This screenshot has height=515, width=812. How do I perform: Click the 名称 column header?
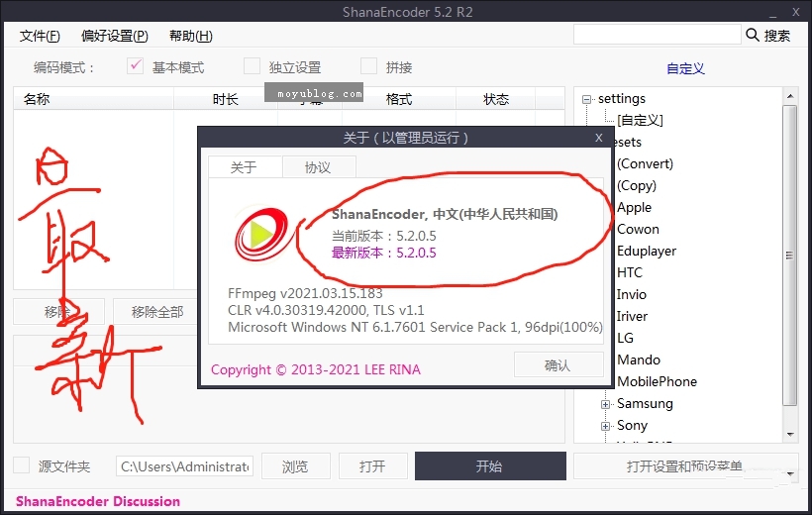(x=93, y=98)
